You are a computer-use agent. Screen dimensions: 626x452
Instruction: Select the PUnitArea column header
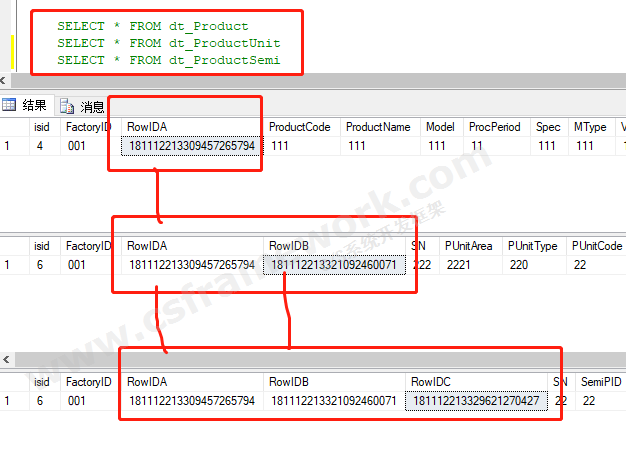point(469,245)
